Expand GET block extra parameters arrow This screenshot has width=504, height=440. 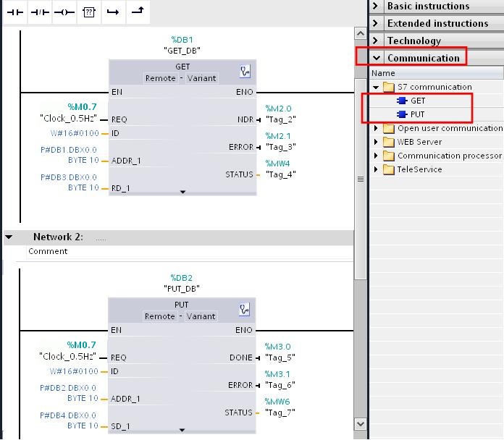(x=182, y=192)
